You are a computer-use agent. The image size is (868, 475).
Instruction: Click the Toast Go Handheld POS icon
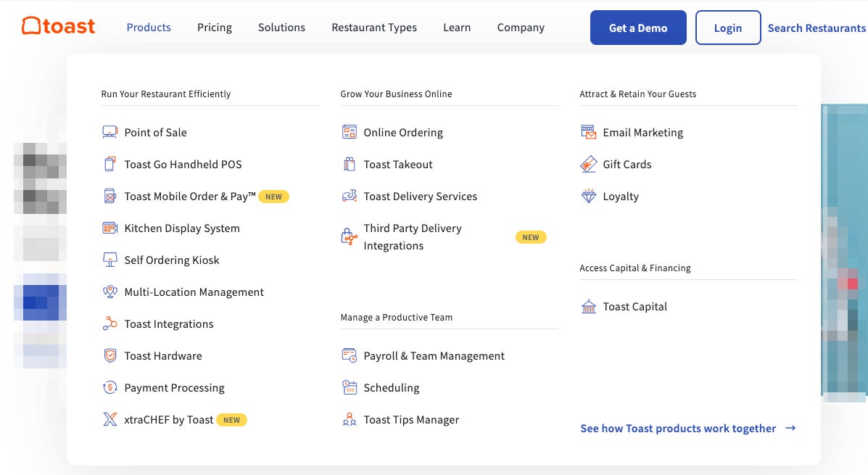tap(109, 165)
